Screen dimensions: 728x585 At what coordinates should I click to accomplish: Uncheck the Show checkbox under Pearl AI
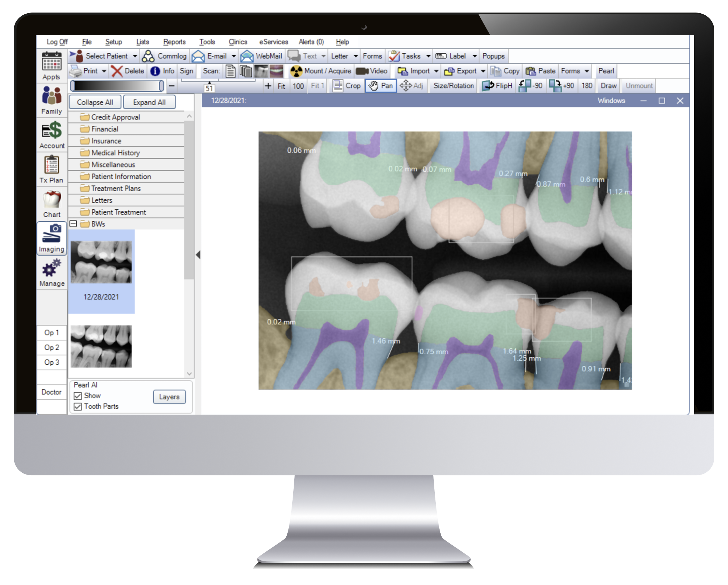[78, 395]
